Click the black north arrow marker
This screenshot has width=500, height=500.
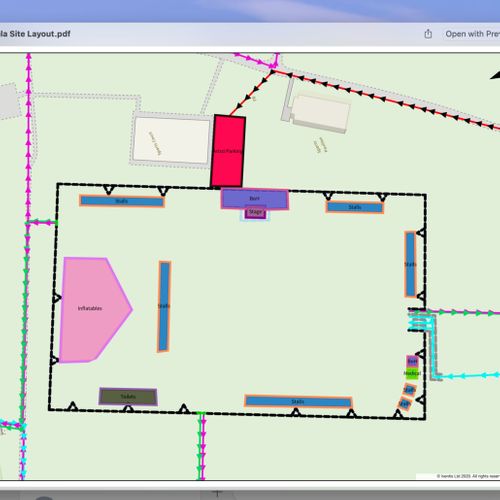(x=495, y=75)
